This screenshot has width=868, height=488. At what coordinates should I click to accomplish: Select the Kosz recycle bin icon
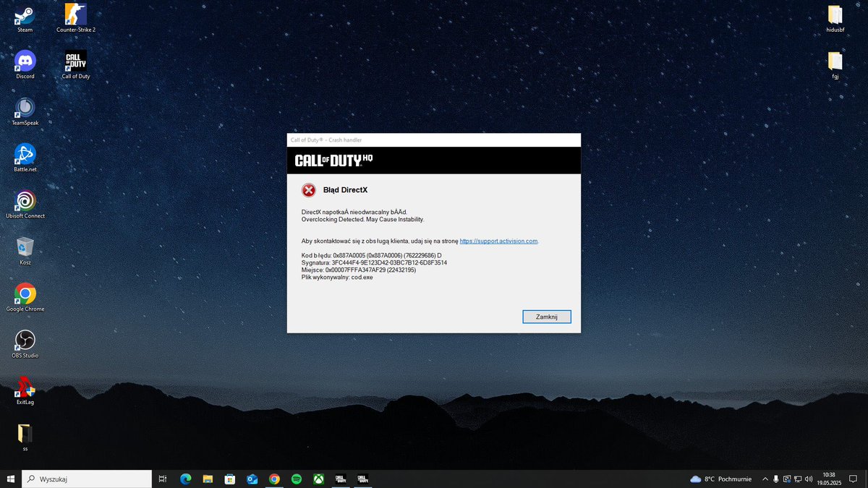coord(25,250)
